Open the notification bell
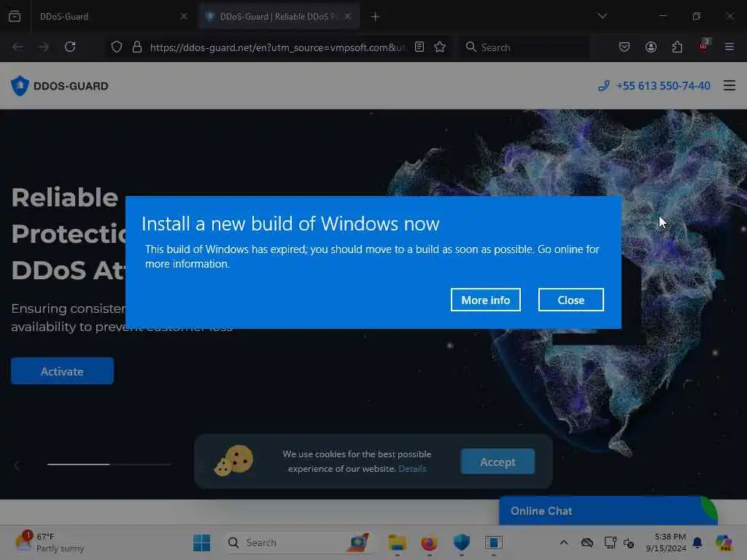Image resolution: width=747 pixels, height=560 pixels. 697,542
